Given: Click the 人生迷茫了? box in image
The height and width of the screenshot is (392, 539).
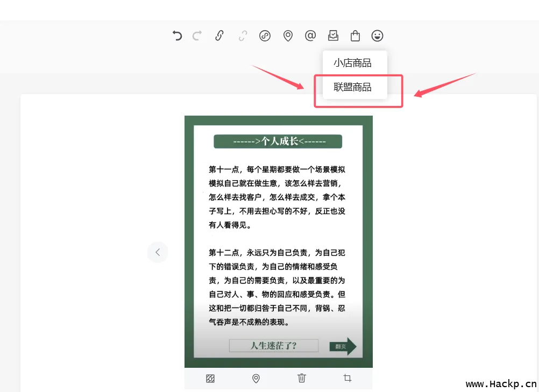Looking at the screenshot, I should tap(273, 346).
